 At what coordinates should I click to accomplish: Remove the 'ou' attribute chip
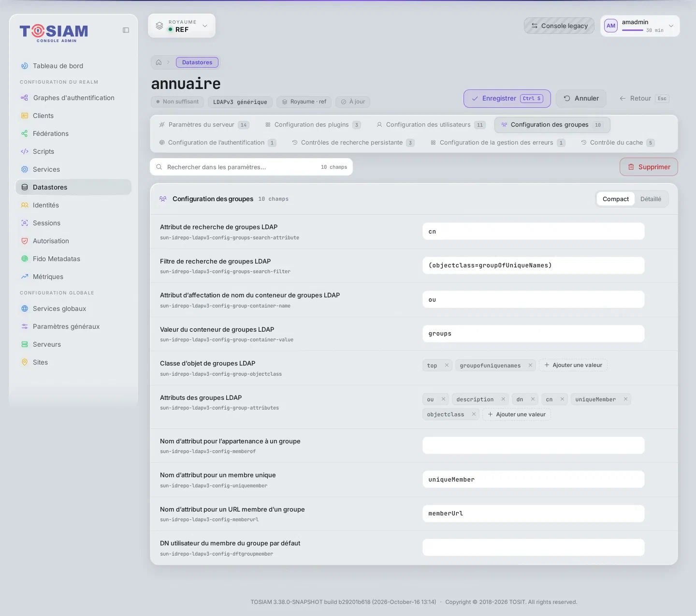443,399
